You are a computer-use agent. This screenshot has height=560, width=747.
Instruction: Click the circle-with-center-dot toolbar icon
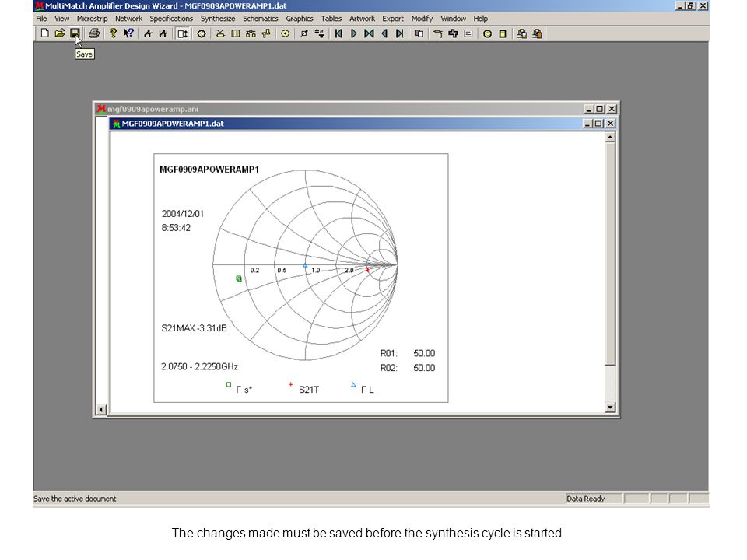tap(285, 33)
